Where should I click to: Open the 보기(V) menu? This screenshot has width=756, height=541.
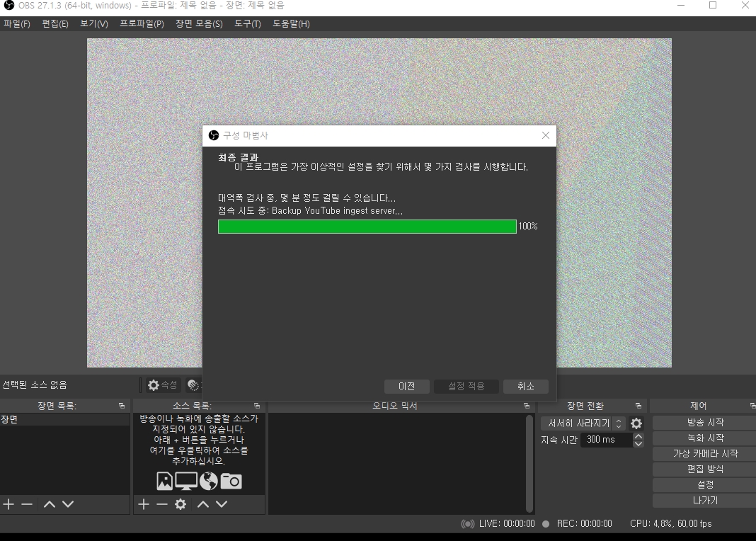(94, 23)
